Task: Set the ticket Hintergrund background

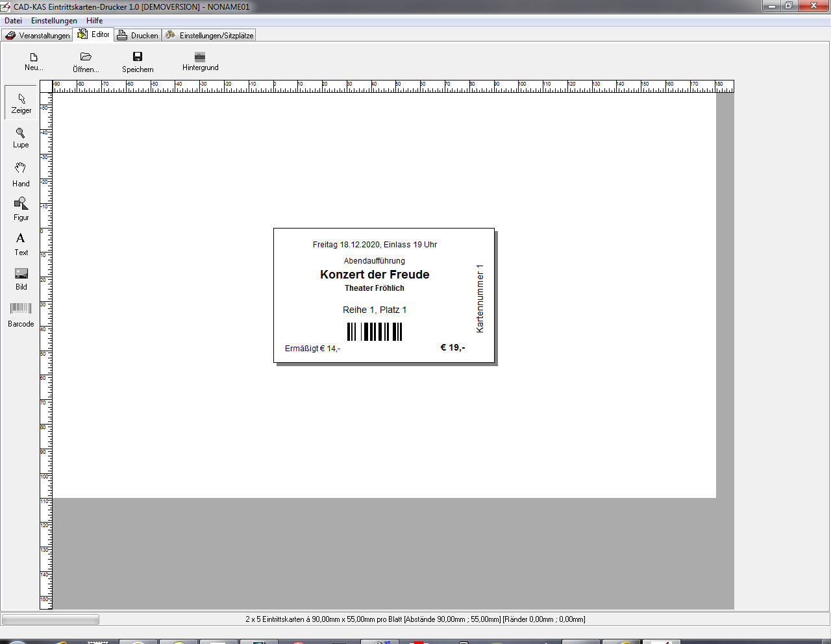Action: point(200,62)
